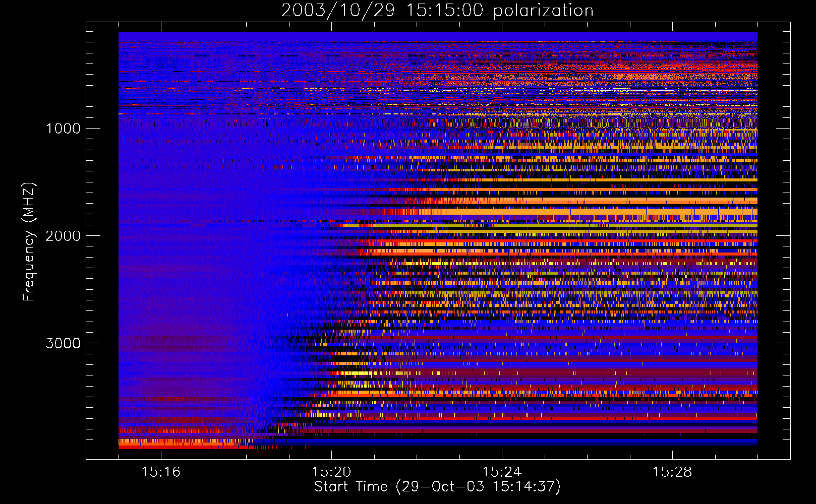The width and height of the screenshot is (816, 504).
Task: Select the "Frequency (MHZ)" y-axis label
Action: (29, 242)
